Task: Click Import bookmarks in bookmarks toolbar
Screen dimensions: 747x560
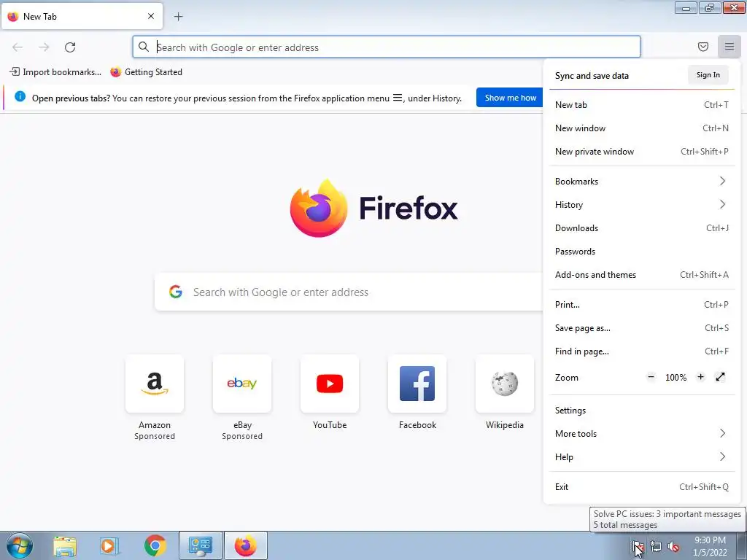Action: (x=55, y=72)
